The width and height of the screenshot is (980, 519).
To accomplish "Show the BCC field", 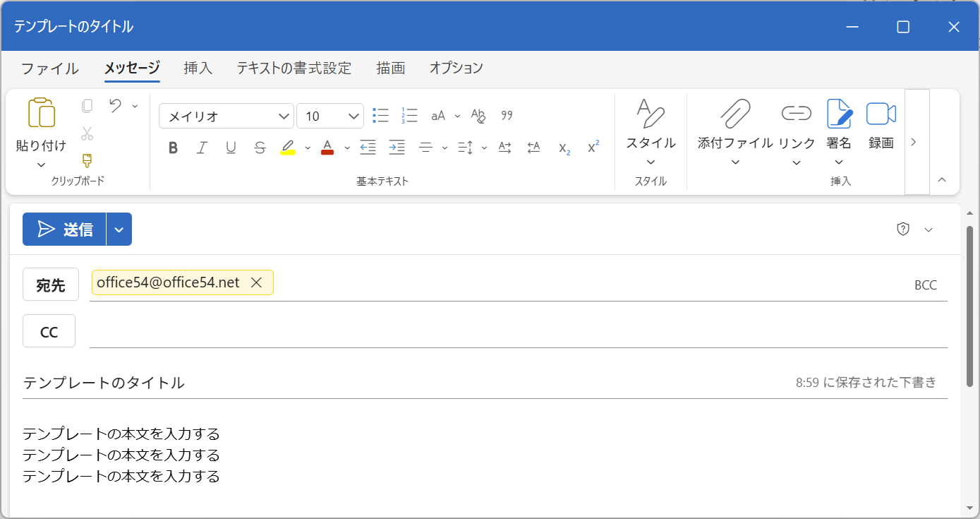I will 925,285.
